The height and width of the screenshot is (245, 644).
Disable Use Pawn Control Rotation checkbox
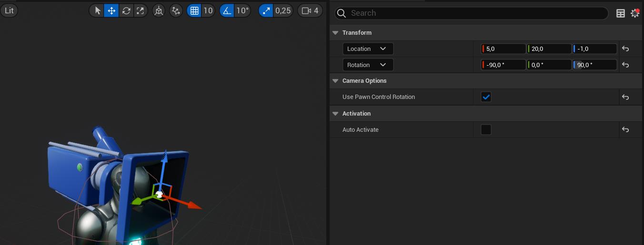[x=486, y=97]
